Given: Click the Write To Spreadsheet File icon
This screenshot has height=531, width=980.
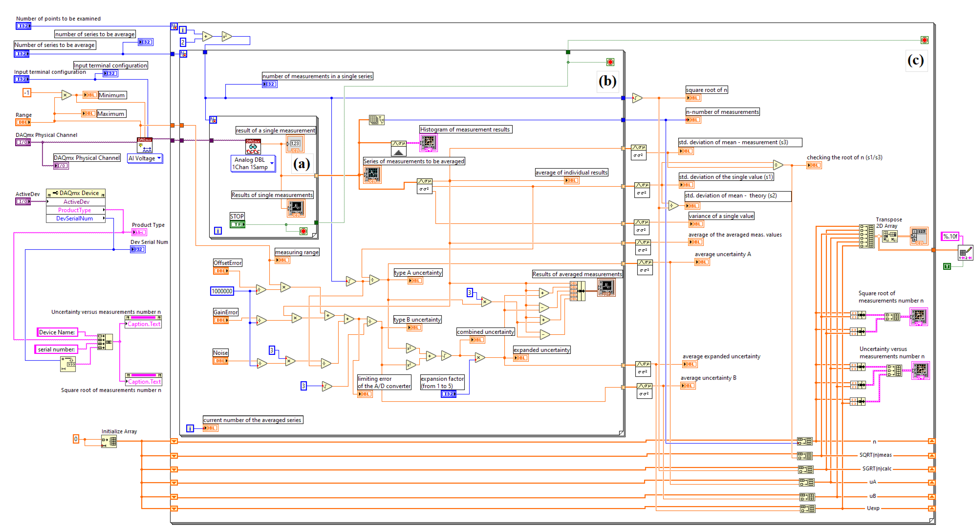Looking at the screenshot, I should [965, 253].
